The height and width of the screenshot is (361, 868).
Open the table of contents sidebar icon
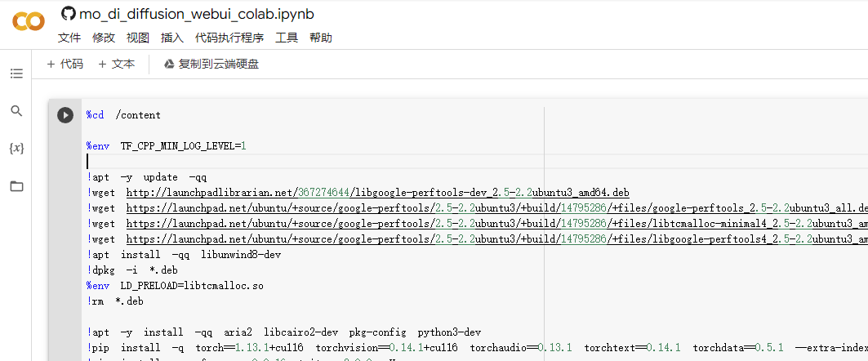16,74
